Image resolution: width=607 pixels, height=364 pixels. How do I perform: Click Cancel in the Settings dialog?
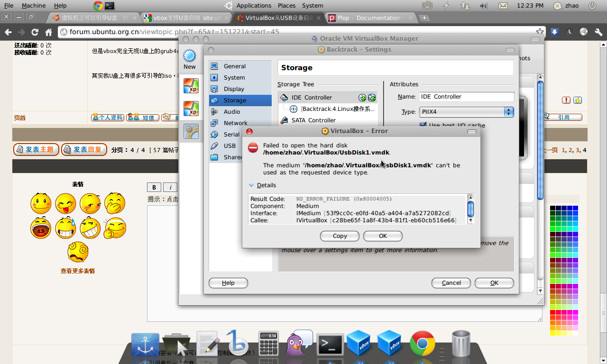coord(451,283)
